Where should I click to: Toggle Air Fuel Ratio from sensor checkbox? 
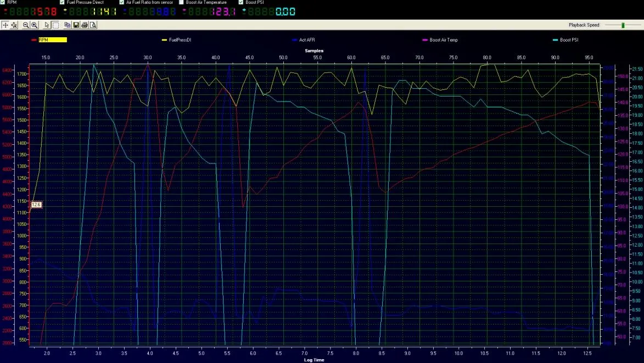[x=122, y=3]
